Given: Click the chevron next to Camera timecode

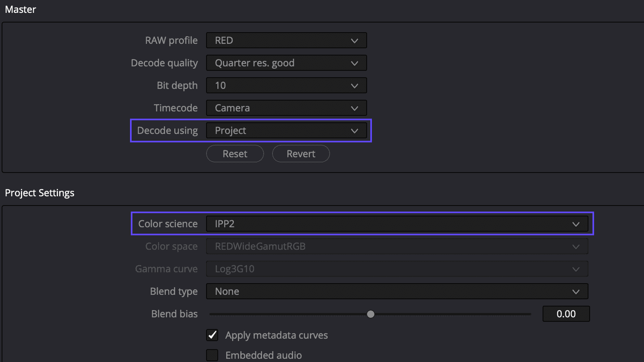Looking at the screenshot, I should click(355, 108).
